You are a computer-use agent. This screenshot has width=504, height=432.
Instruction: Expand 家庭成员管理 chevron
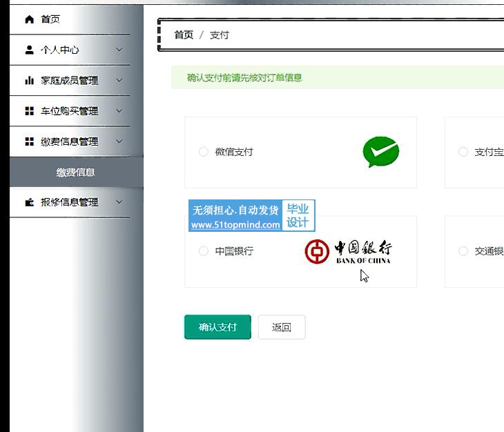(119, 80)
